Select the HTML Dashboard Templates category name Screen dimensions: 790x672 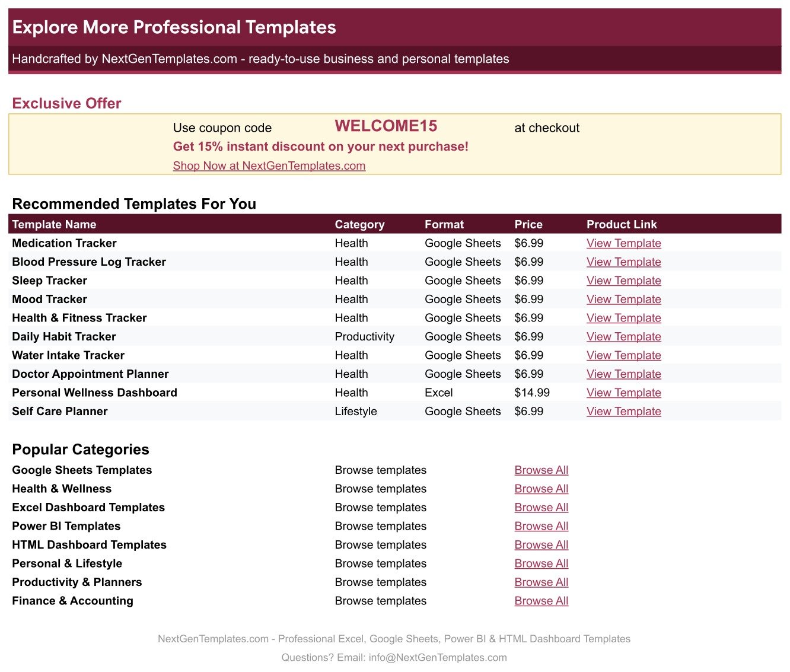pyautogui.click(x=89, y=544)
